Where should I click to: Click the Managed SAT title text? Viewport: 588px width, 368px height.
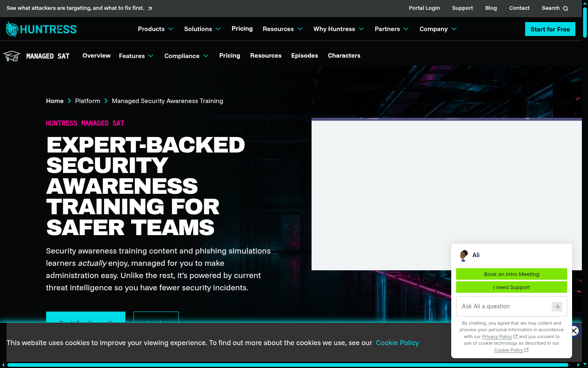tap(48, 56)
